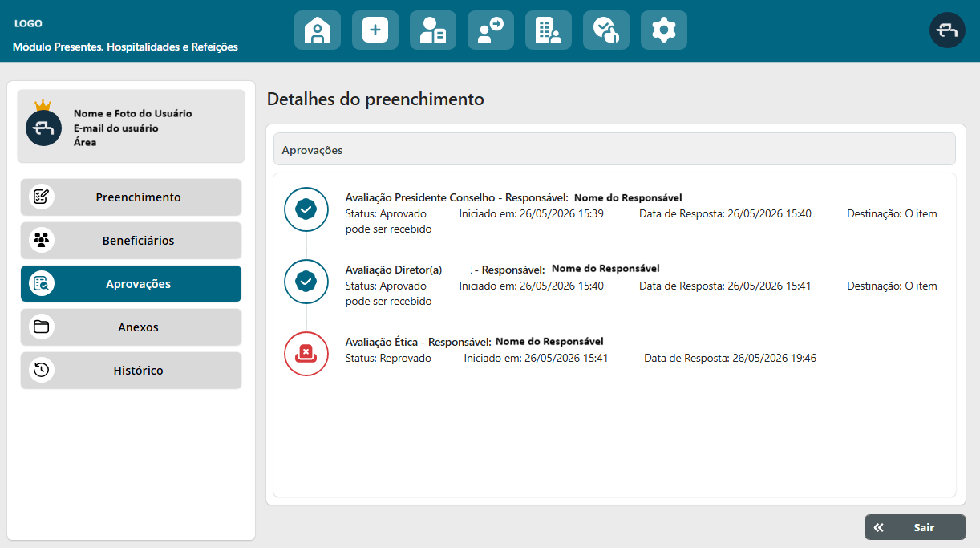Click the LOGO text in header
This screenshot has height=548, width=980.
tap(28, 24)
